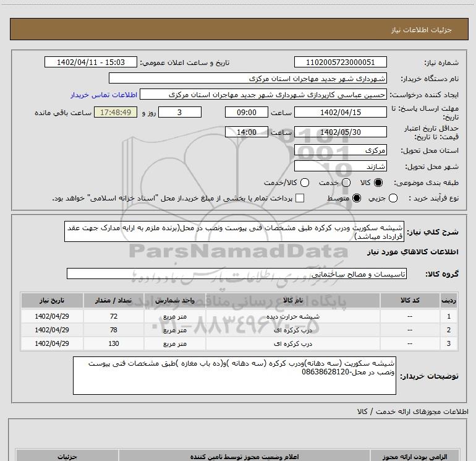Click the شهر محل تحویل field شازند
Screen dimensions: 476x461
tap(341, 166)
